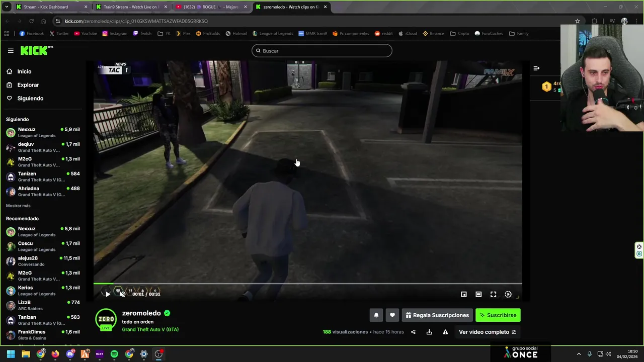Open the Kick hamburger menu
644x362 pixels.
(11, 51)
